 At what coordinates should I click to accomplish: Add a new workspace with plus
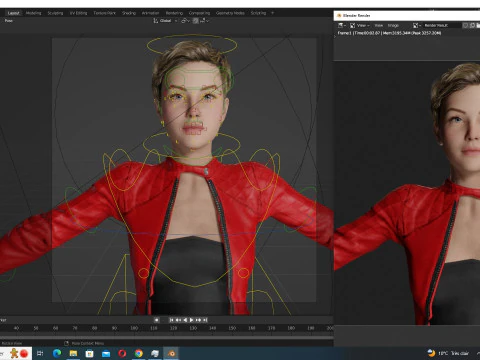pyautogui.click(x=272, y=13)
